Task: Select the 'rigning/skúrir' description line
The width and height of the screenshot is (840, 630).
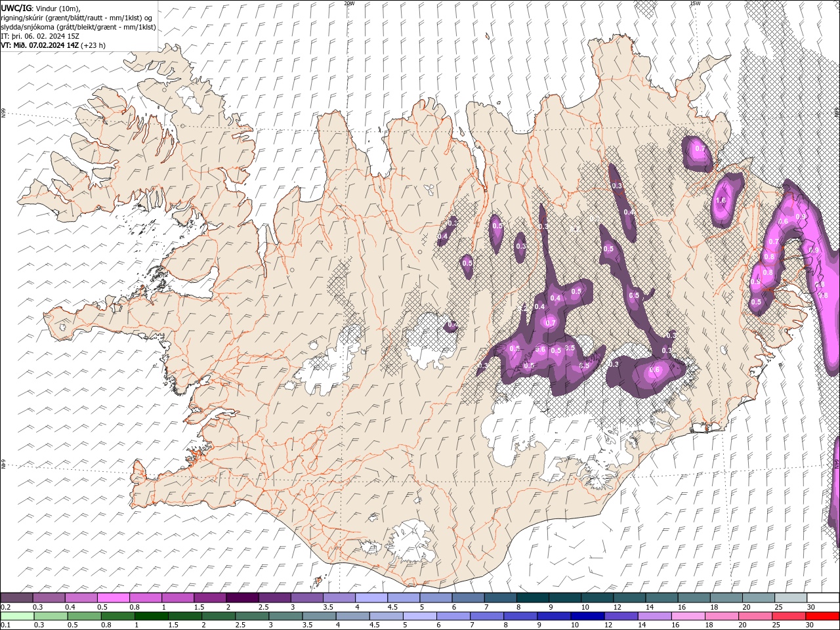Action: click(x=77, y=17)
